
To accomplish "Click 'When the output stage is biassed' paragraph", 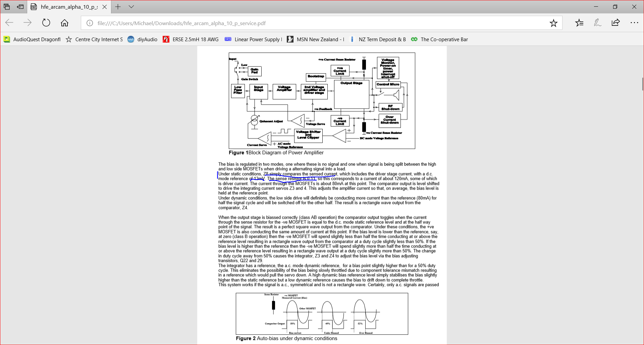I will (x=328, y=239).
